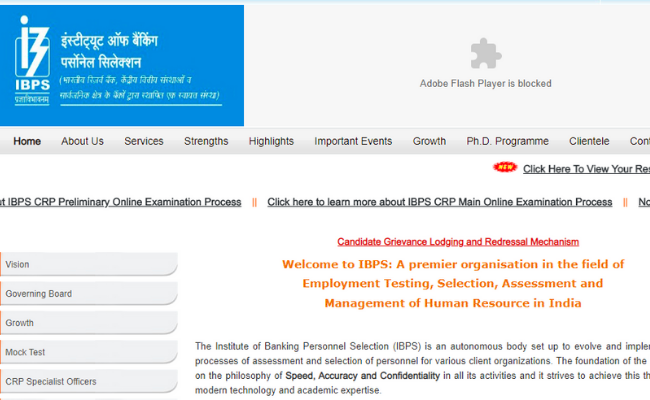Open Highlights from navigation bar
The width and height of the screenshot is (650, 400).
tap(271, 141)
